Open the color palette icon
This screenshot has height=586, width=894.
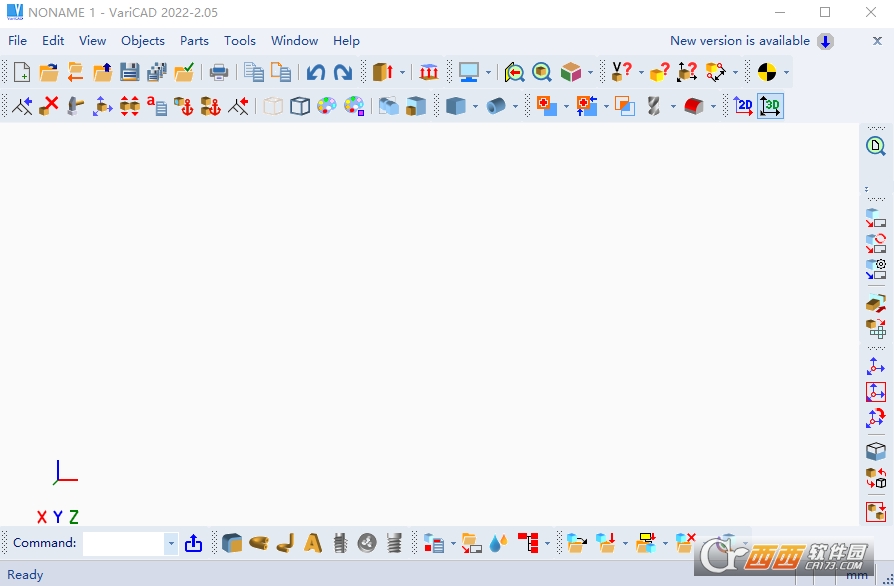(x=327, y=106)
